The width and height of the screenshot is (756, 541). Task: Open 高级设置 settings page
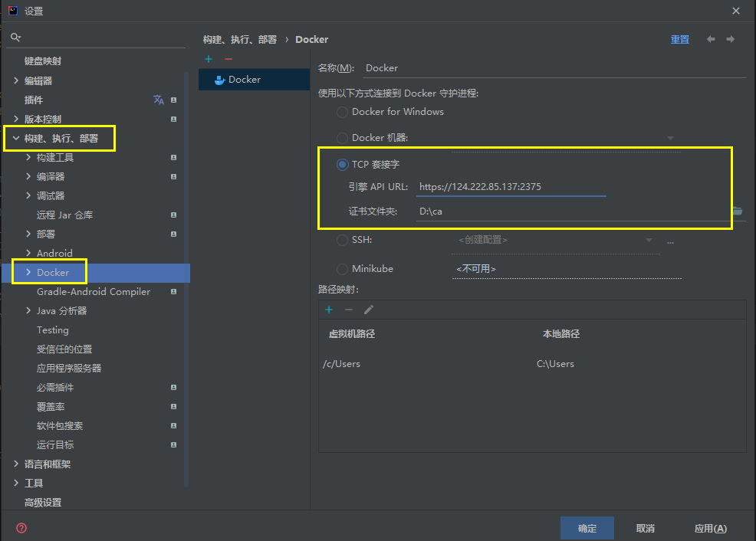pyautogui.click(x=43, y=503)
